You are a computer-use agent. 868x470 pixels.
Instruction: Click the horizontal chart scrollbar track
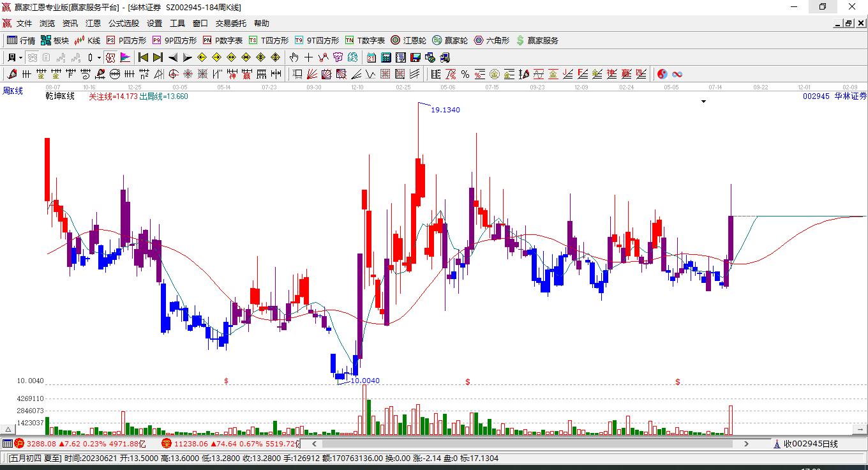[x=528, y=443]
